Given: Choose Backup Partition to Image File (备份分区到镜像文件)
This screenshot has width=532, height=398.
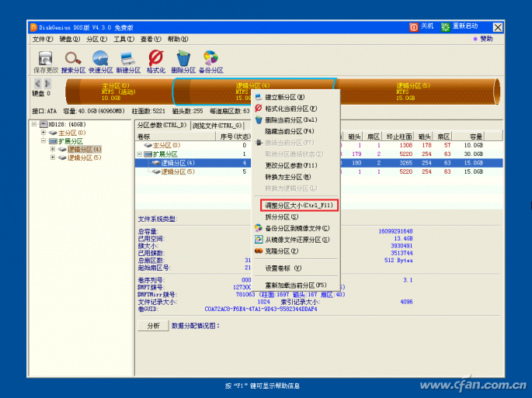Looking at the screenshot, I should click(x=296, y=228).
